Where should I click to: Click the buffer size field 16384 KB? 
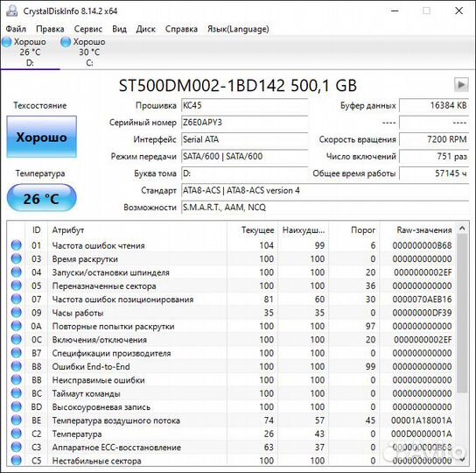(434, 105)
